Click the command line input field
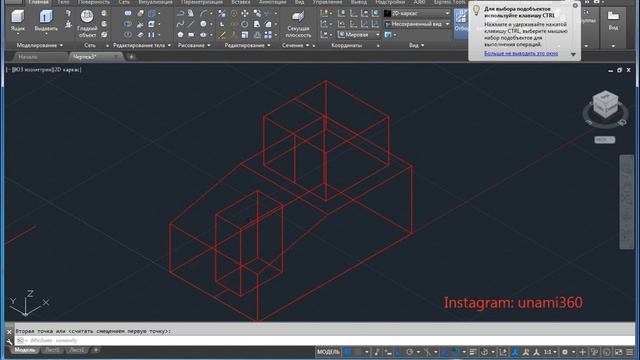The height and width of the screenshot is (360, 640). (324, 340)
